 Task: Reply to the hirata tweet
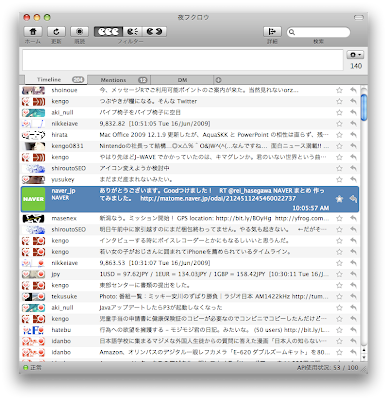coord(353,135)
